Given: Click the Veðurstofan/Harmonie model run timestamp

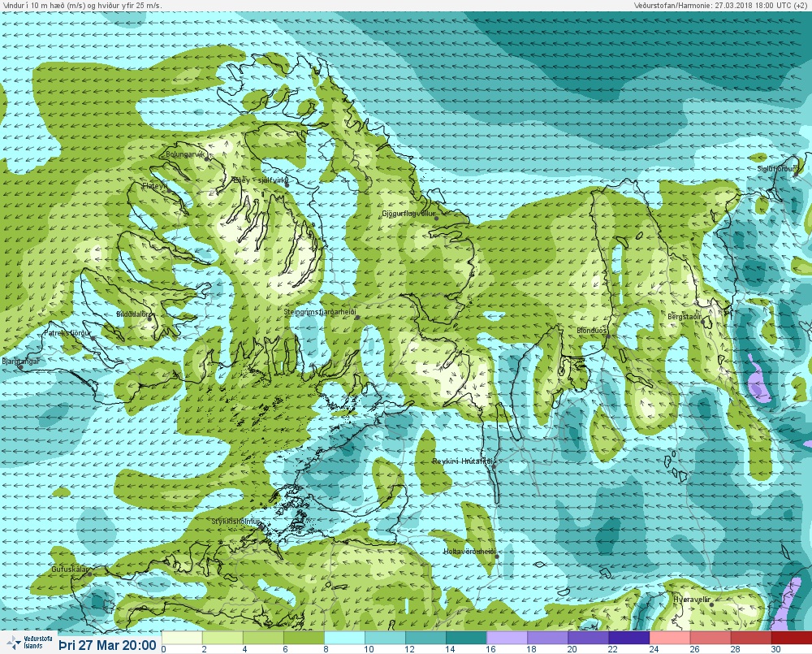Looking at the screenshot, I should 722,5.
